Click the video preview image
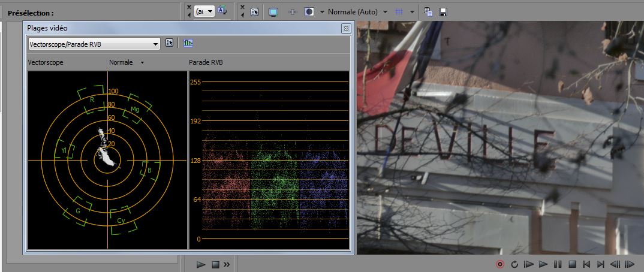The width and height of the screenshot is (644, 272). (x=500, y=137)
